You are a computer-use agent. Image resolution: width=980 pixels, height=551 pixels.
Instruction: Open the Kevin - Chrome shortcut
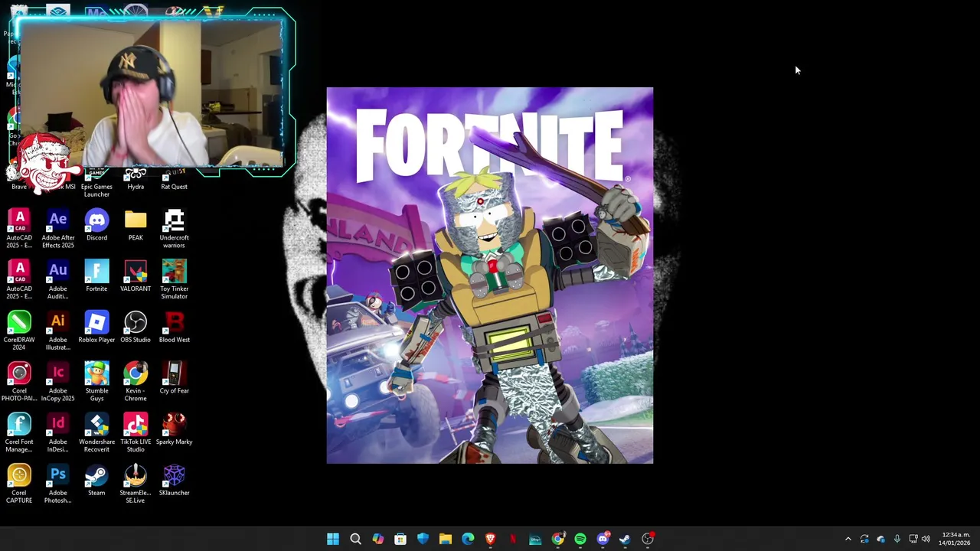coord(136,382)
